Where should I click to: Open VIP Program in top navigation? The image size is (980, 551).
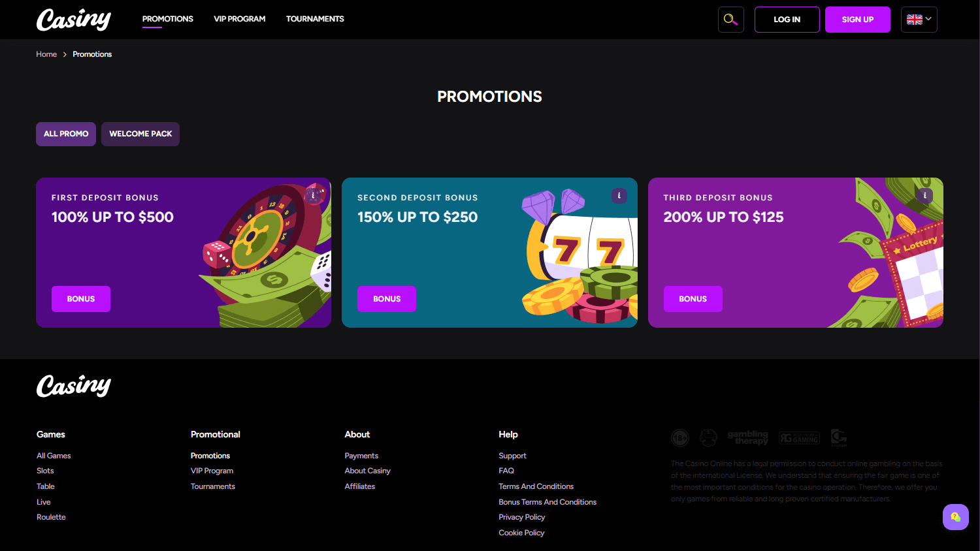[240, 19]
